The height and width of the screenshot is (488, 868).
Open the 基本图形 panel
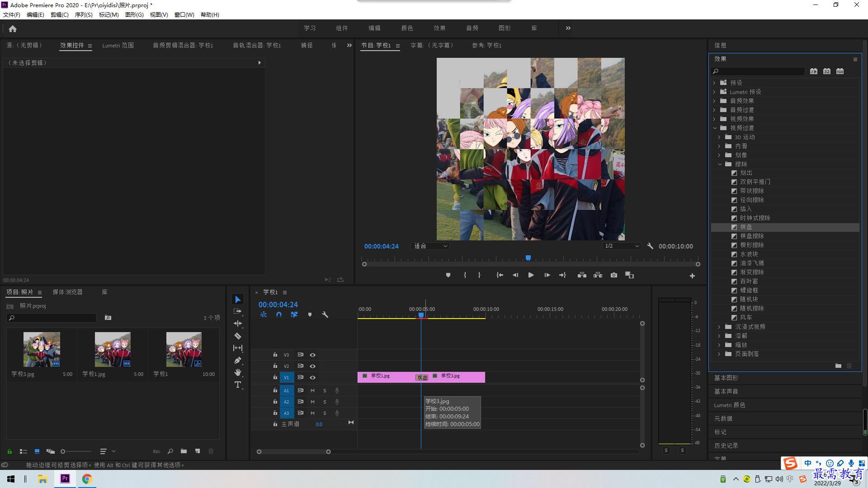[726, 378]
